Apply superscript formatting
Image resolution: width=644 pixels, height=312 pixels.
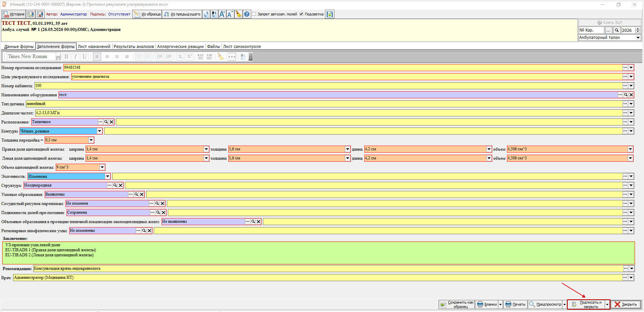(x=189, y=56)
